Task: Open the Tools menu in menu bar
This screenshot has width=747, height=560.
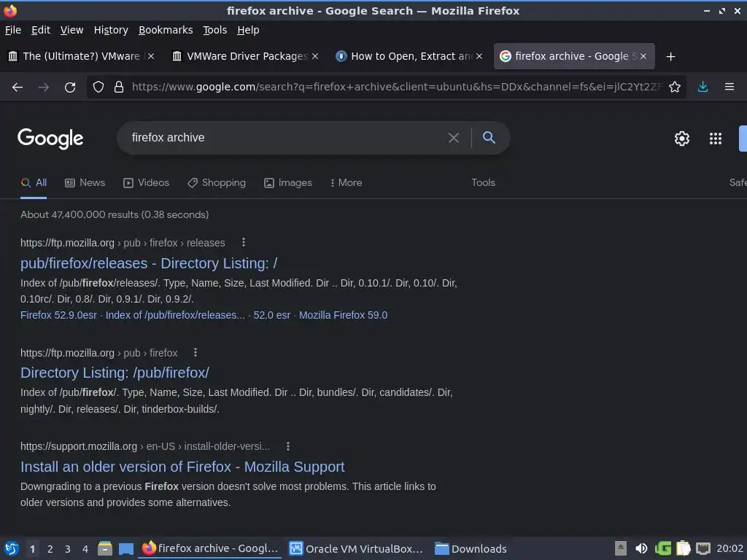Action: coord(215,30)
